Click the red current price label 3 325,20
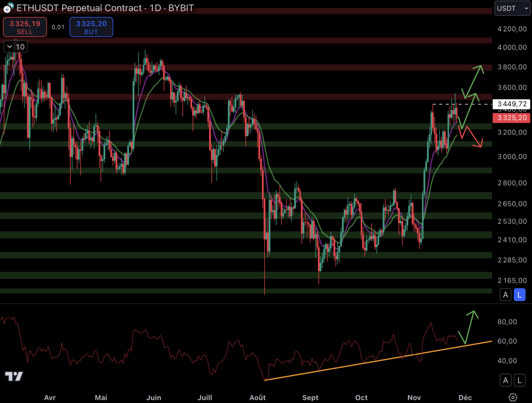532x403 pixels. [511, 118]
